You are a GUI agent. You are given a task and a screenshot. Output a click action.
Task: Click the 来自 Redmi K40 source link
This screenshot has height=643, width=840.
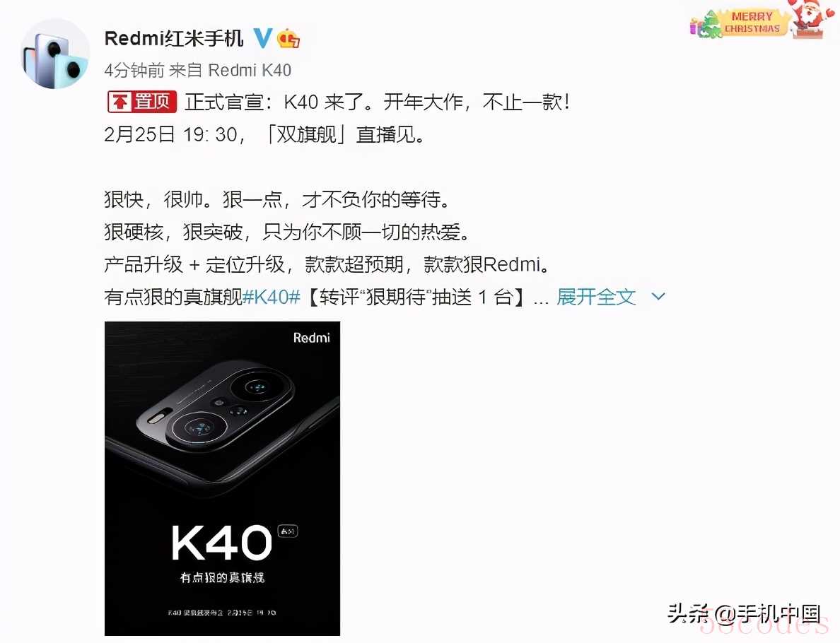tap(230, 70)
